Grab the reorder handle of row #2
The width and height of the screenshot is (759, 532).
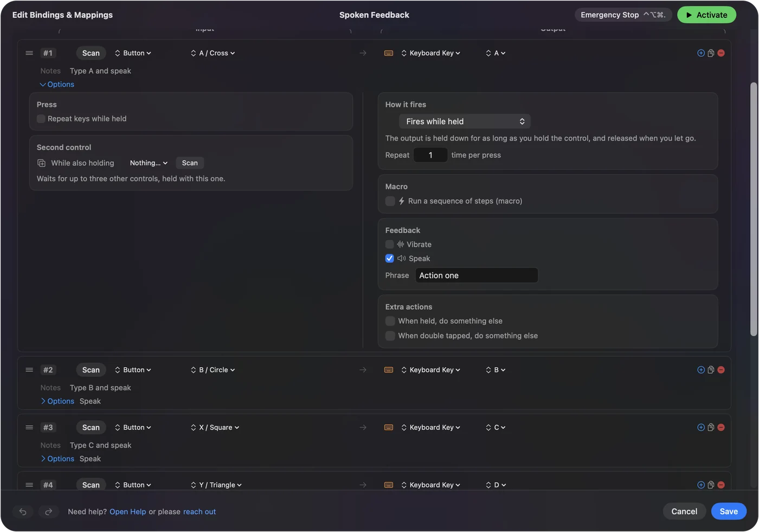coord(29,370)
